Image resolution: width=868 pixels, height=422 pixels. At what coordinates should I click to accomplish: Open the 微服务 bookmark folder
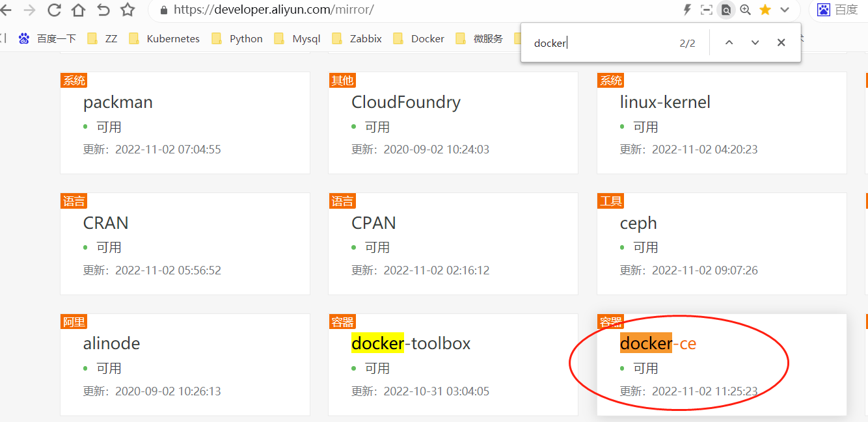tap(480, 39)
